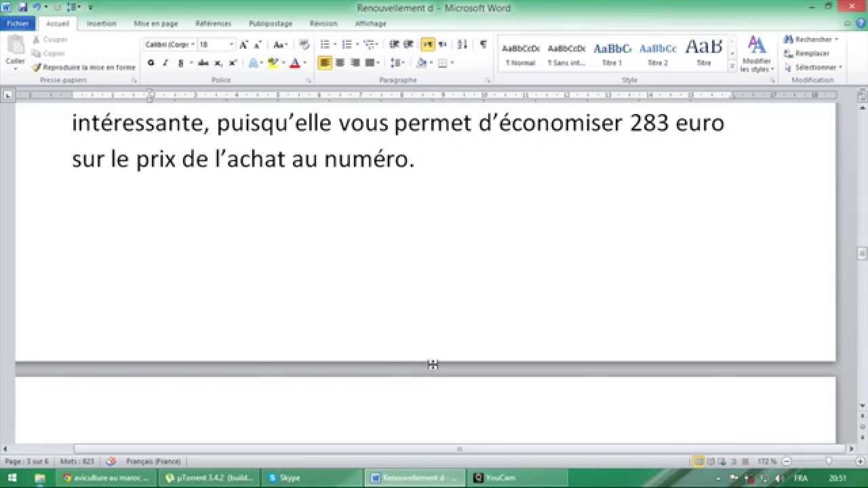Screen dimensions: 868x488
Task: Click Reproduire la mise en forme
Action: [83, 67]
